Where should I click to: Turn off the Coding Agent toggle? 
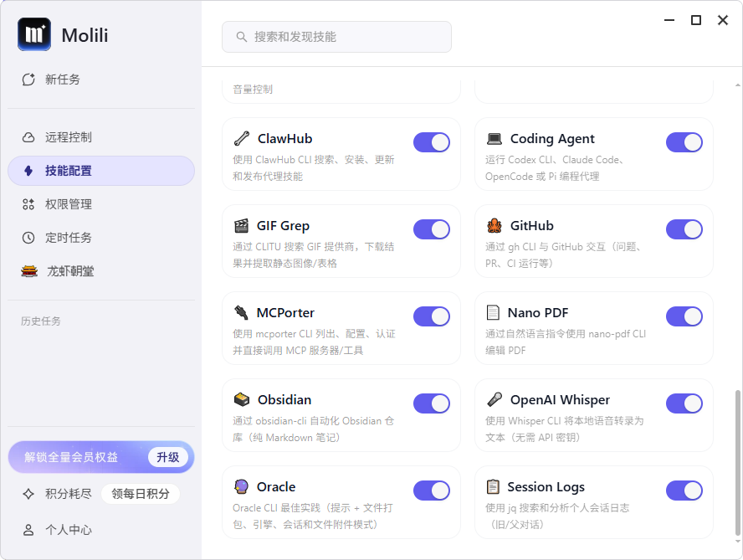tap(684, 142)
